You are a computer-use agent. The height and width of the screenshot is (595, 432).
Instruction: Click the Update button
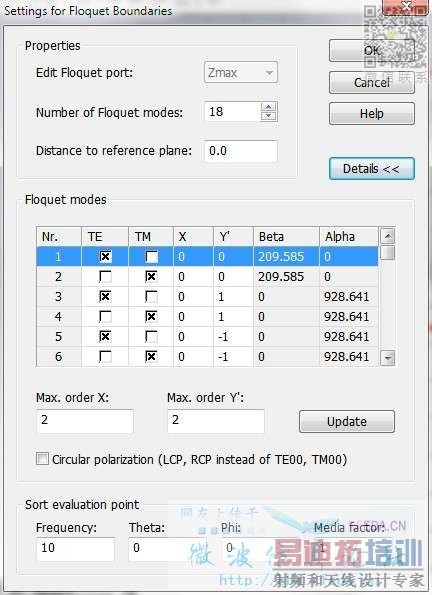click(347, 422)
